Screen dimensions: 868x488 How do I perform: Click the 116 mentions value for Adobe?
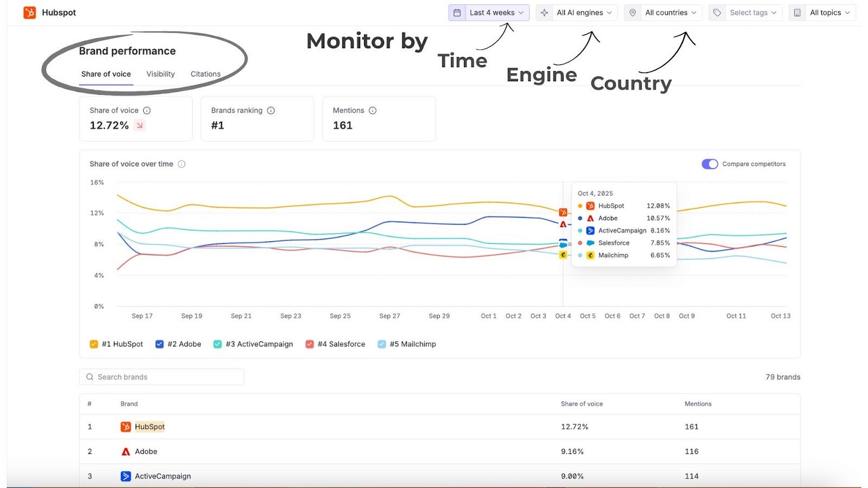692,452
